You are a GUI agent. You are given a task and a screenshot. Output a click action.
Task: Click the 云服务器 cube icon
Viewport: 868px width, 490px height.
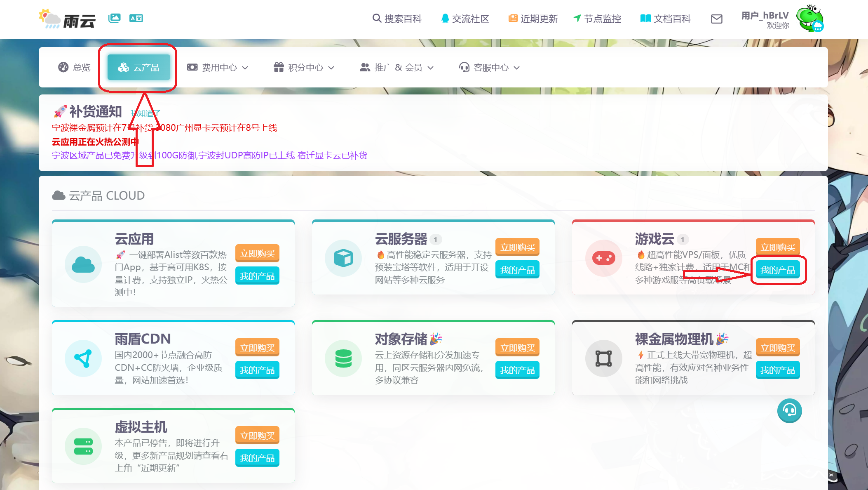(x=343, y=258)
